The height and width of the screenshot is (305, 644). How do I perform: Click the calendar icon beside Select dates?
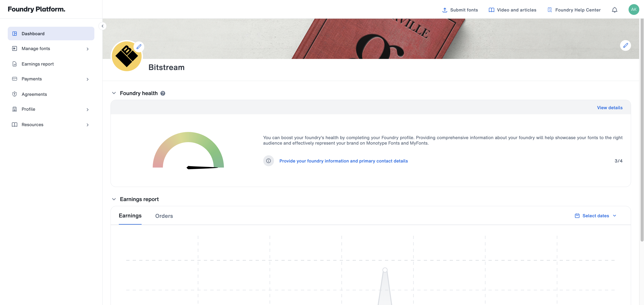tap(577, 216)
